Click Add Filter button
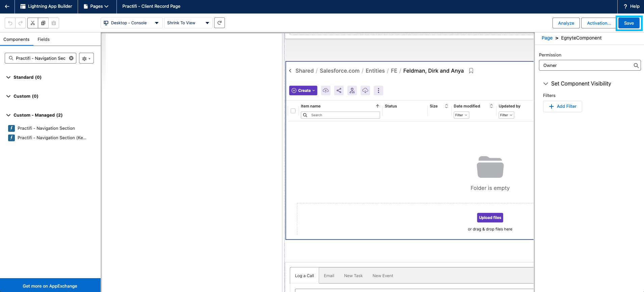The width and height of the screenshot is (644, 292). (563, 106)
